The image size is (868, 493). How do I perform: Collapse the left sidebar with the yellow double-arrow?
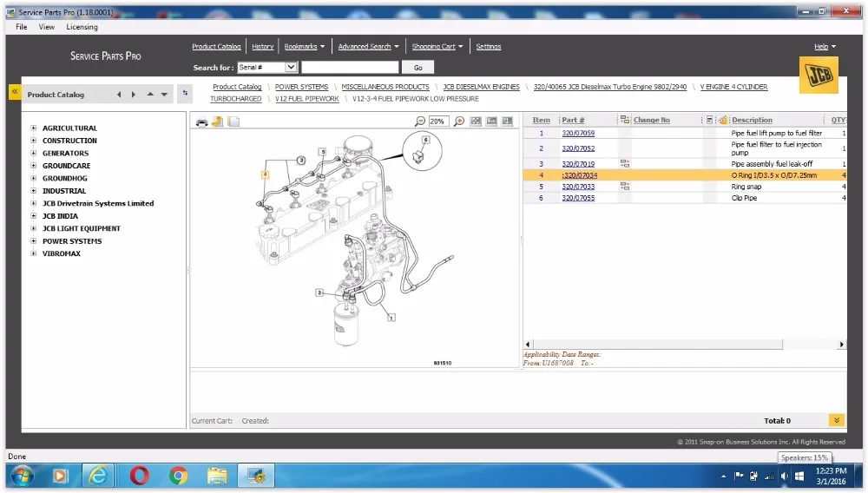pos(14,91)
